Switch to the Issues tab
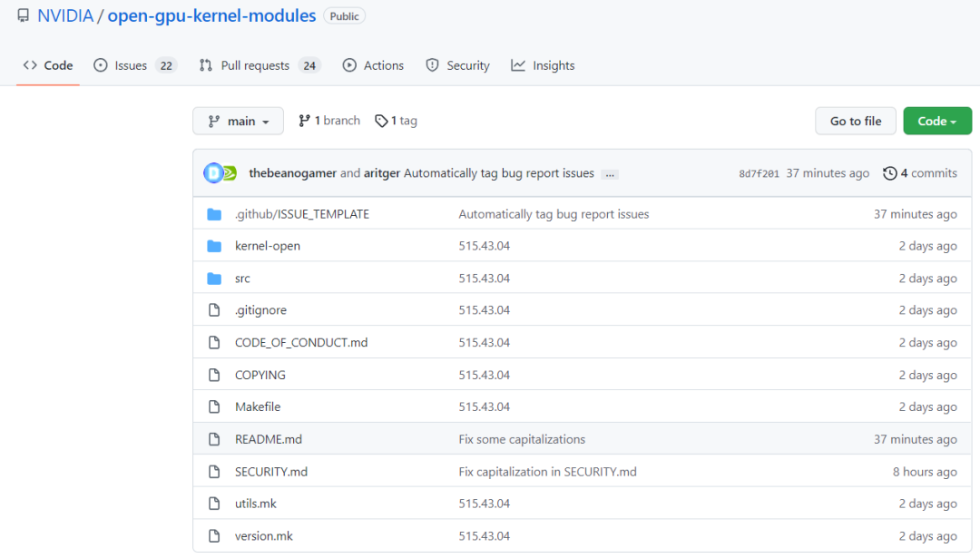980x558 pixels. pos(134,65)
